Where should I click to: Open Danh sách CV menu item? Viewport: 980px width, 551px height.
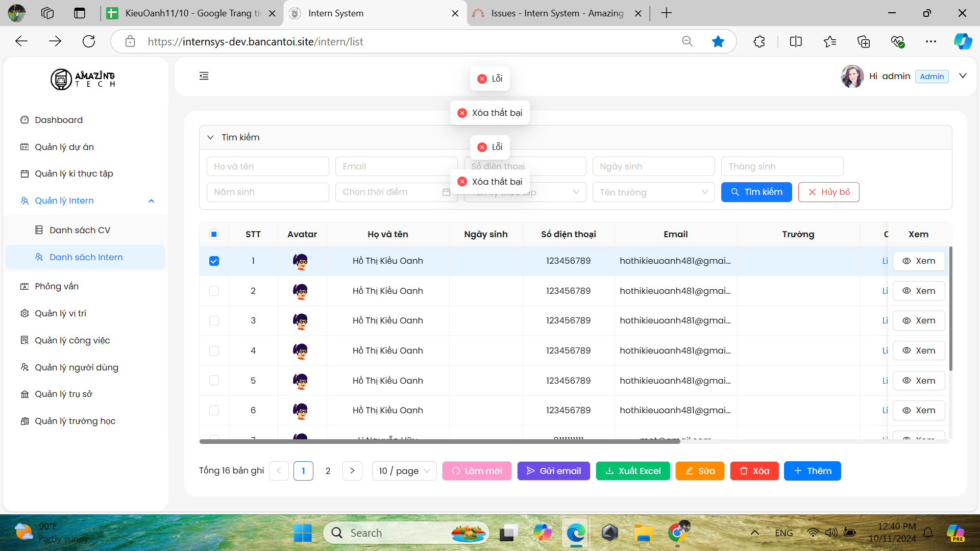pos(80,230)
